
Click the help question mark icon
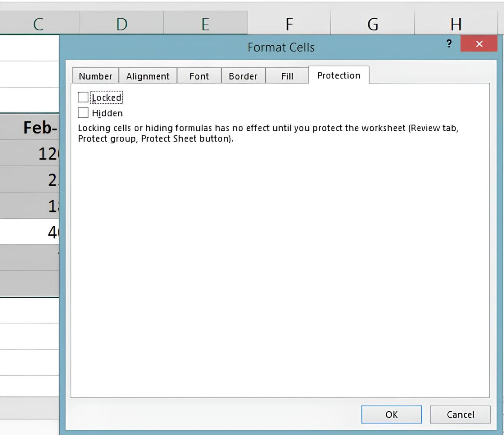[x=449, y=44]
